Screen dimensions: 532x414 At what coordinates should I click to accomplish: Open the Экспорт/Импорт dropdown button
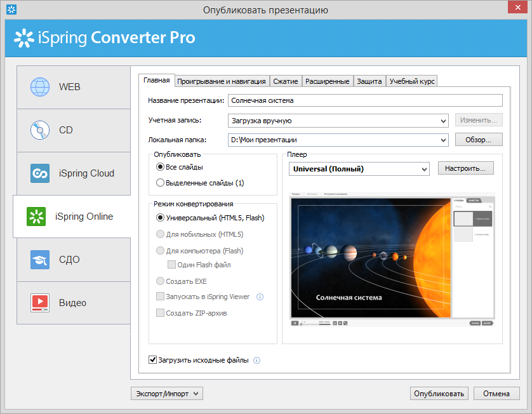167,394
